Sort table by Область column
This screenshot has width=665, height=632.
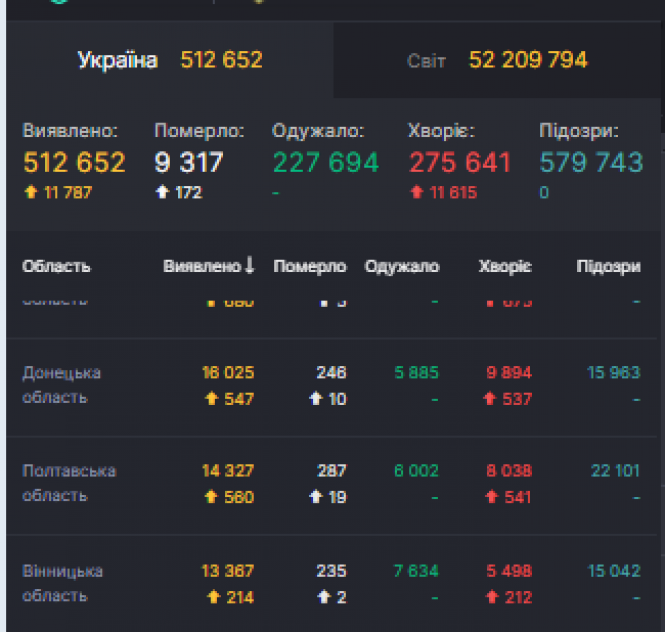[x=56, y=266]
